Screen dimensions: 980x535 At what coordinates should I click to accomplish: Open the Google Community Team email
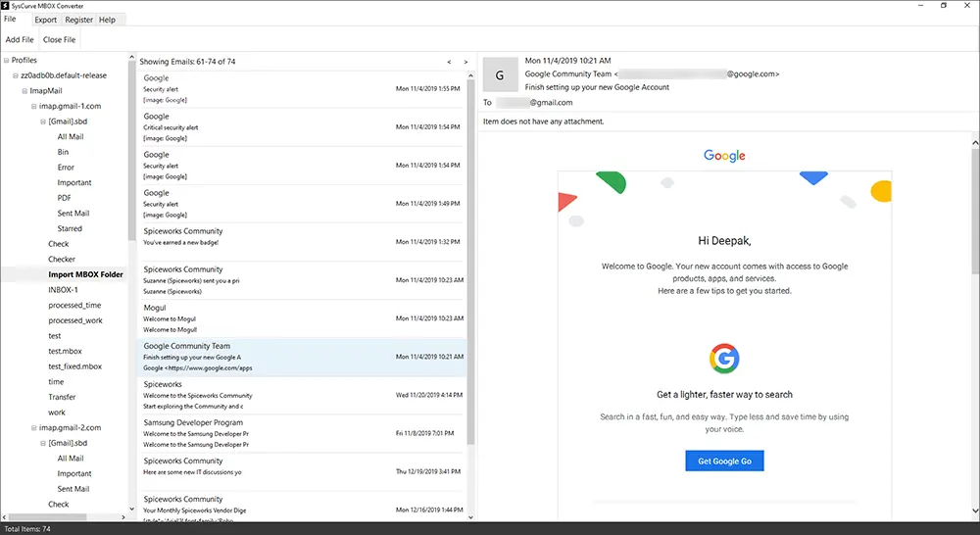pyautogui.click(x=302, y=357)
